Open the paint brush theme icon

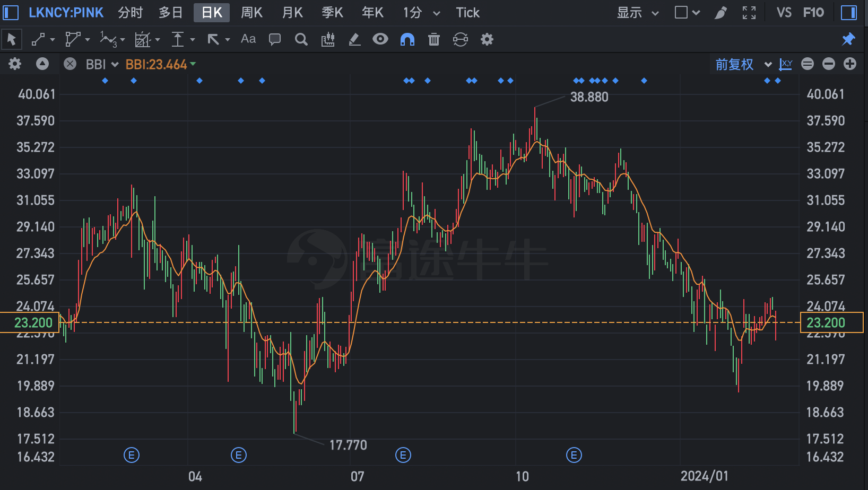[721, 13]
